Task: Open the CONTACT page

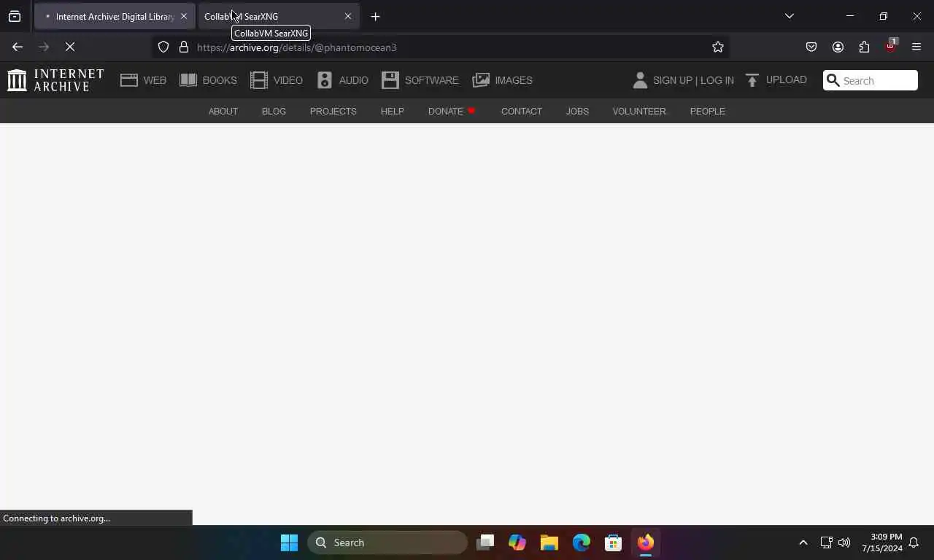Action: (521, 112)
